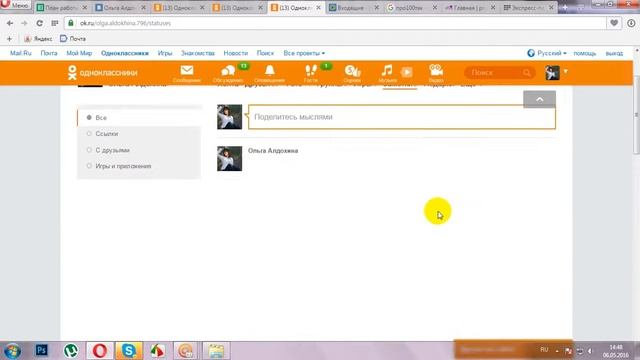Open the profile dropdown arrow by the avatar
Image resolution: width=640 pixels, height=360 pixels.
click(x=566, y=71)
